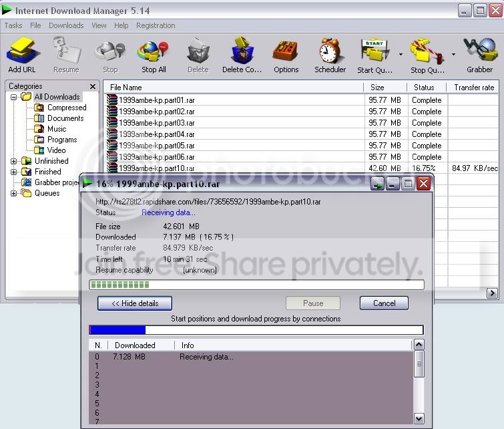Sort by the Size column header

click(385, 88)
